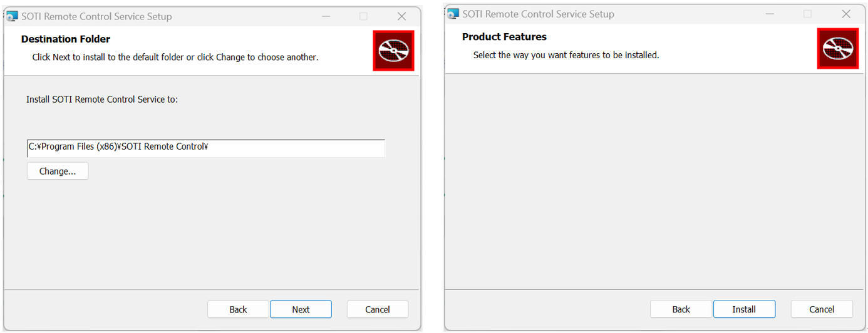Close the Product Features setup window
The width and height of the screenshot is (868, 333).
pos(846,14)
